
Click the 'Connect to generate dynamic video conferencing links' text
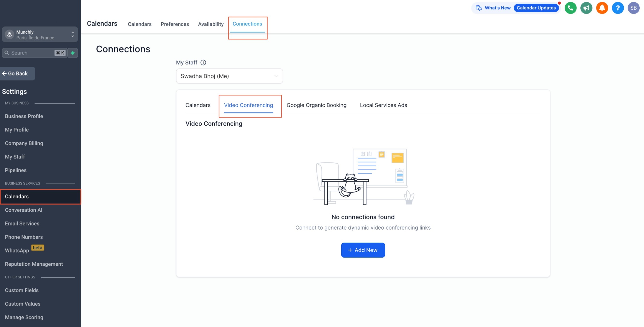point(363,228)
